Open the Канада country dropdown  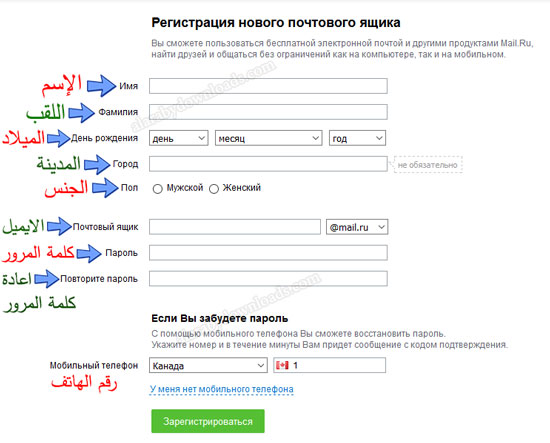(x=208, y=365)
